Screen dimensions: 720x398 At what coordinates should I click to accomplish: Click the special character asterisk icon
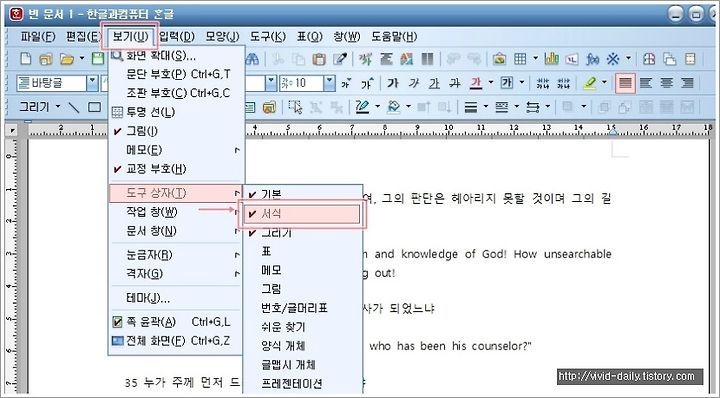pos(613,59)
